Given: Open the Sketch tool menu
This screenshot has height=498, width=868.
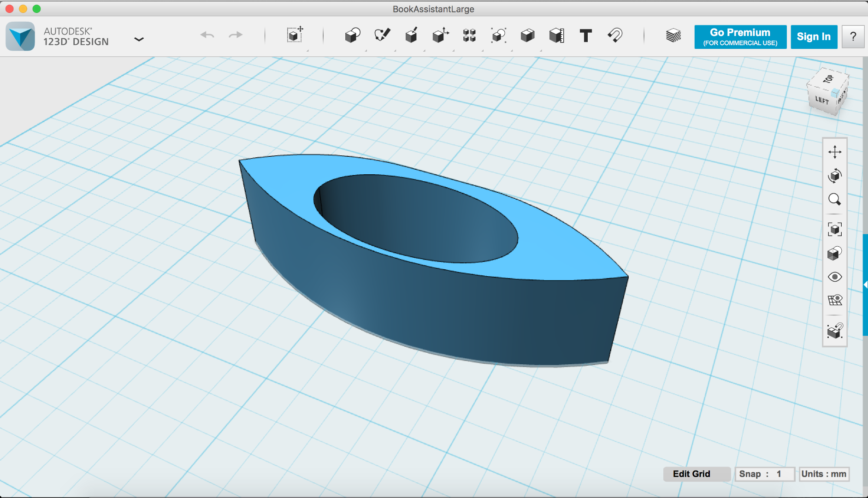Looking at the screenshot, I should click(382, 35).
